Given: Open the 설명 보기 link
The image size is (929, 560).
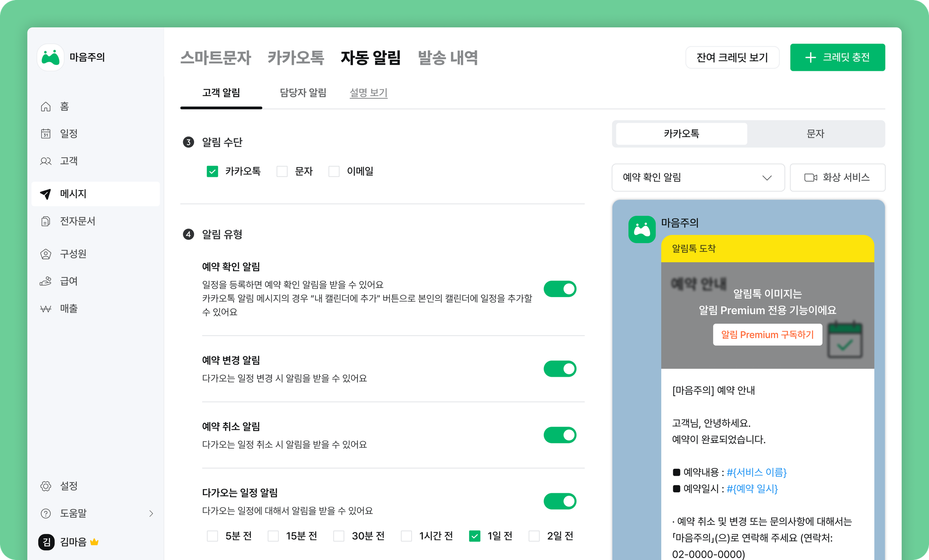Looking at the screenshot, I should point(368,93).
